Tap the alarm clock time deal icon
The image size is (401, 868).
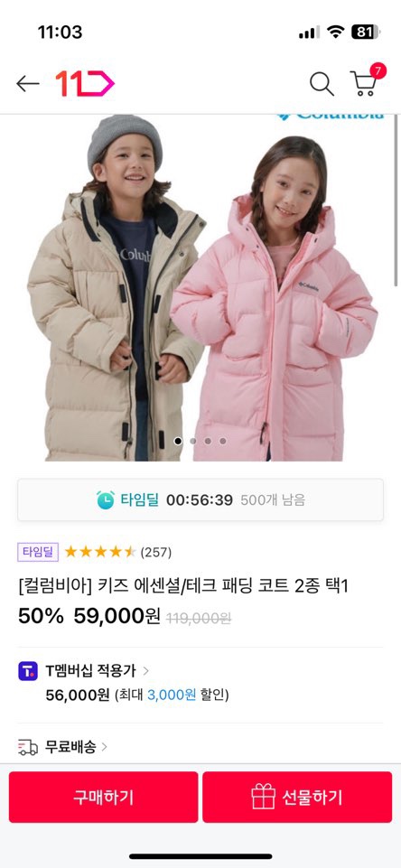click(x=106, y=499)
